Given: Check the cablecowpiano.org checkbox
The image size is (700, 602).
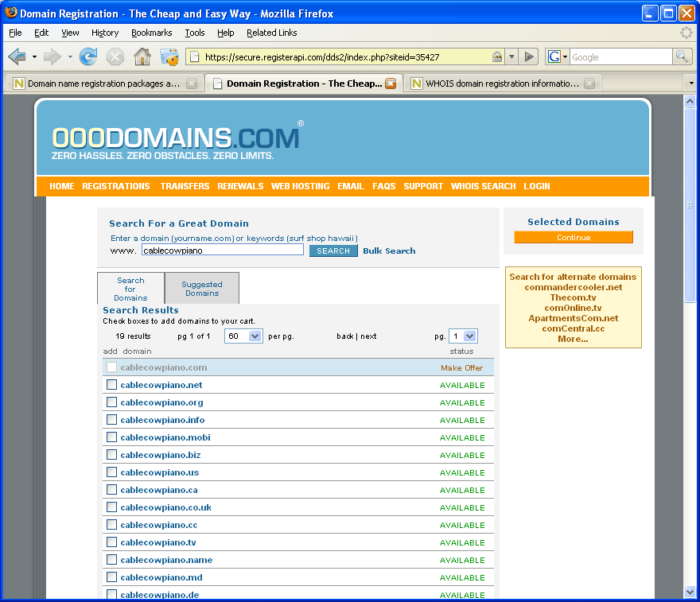Looking at the screenshot, I should (111, 402).
